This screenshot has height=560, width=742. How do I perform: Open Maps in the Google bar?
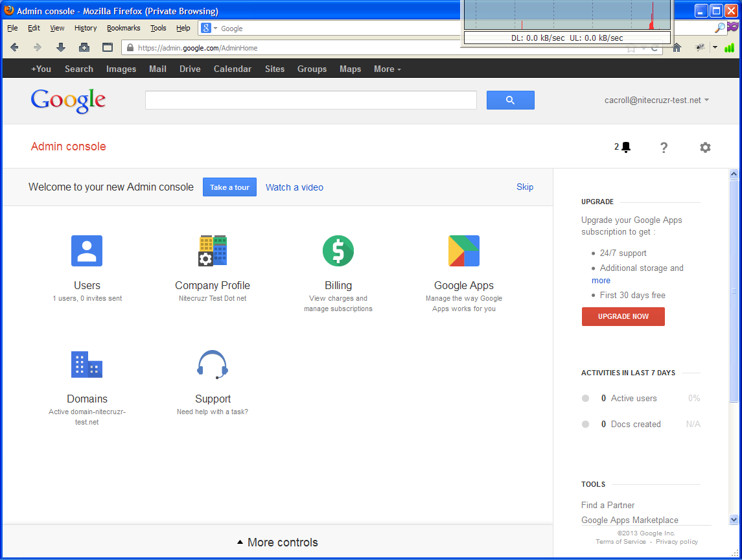coord(350,69)
